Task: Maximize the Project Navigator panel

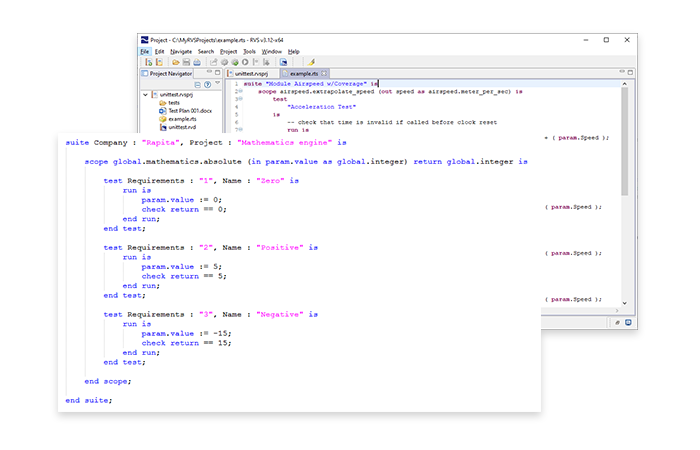Action: pyautogui.click(x=217, y=72)
